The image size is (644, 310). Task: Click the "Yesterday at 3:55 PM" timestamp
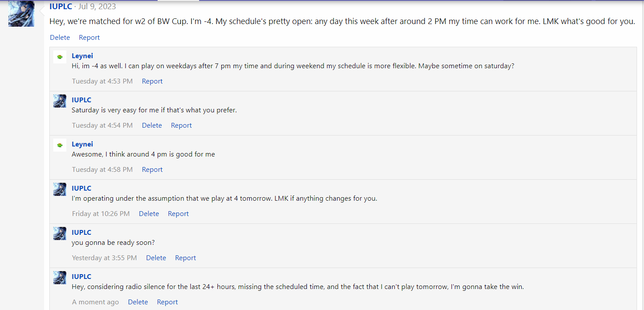click(x=104, y=258)
